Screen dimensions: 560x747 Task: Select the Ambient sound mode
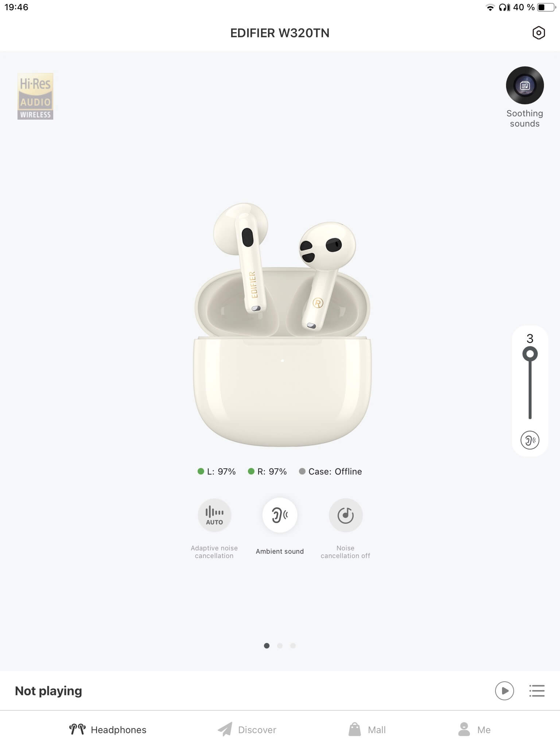pos(280,515)
